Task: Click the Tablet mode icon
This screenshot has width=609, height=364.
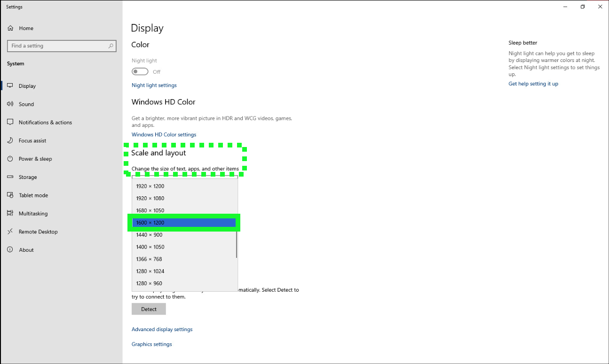Action: (x=10, y=195)
